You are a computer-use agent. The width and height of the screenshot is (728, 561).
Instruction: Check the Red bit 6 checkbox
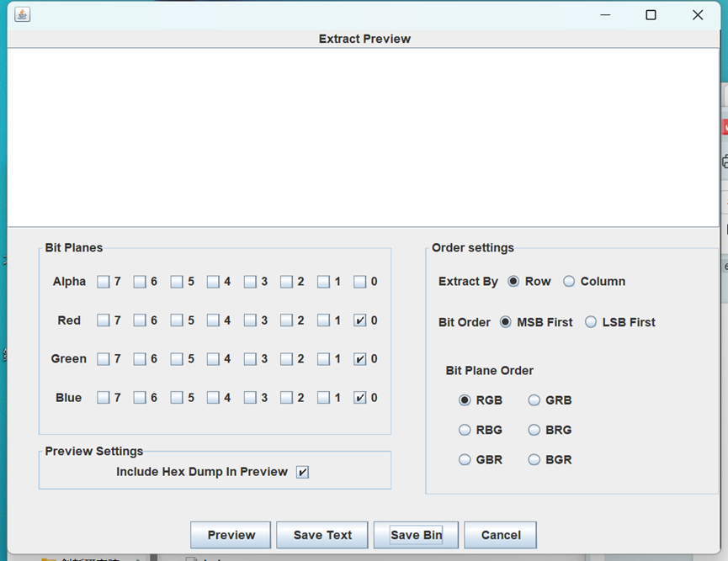pos(140,320)
